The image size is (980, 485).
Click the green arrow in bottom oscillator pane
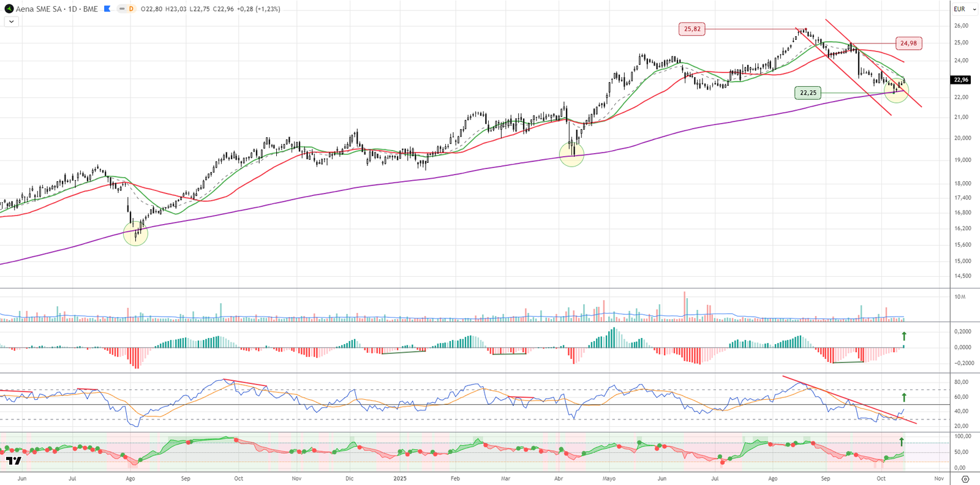coord(902,442)
